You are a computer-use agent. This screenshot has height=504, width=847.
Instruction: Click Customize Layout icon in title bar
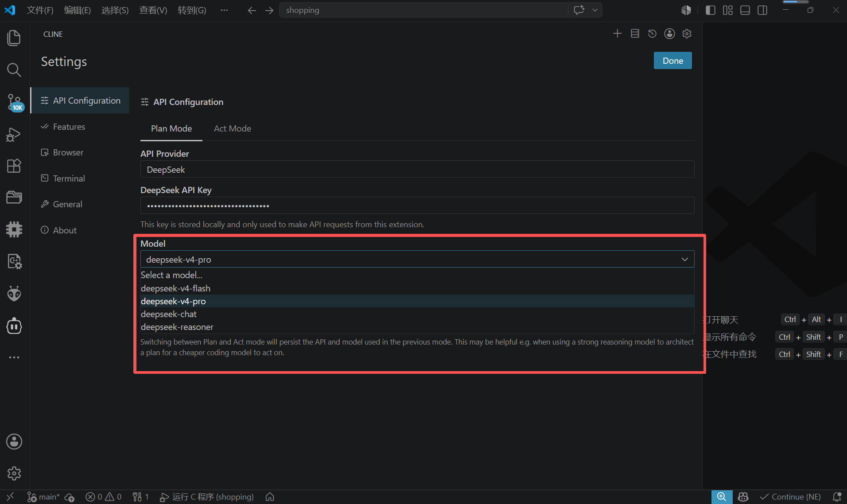(x=728, y=10)
